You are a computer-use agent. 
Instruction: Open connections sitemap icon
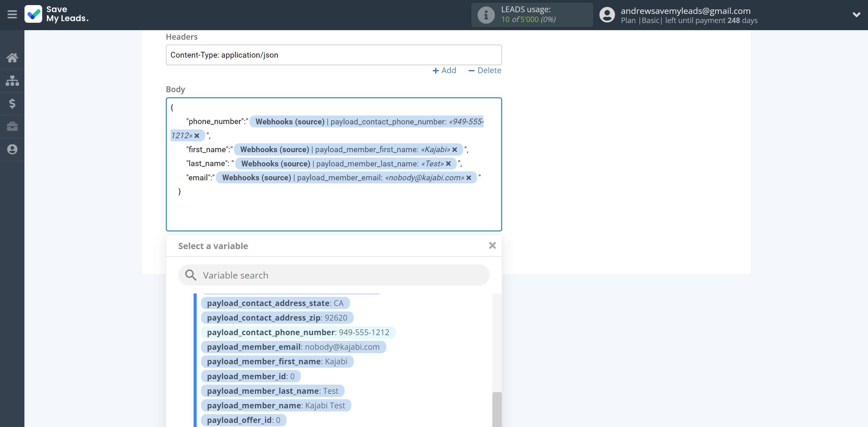12,81
